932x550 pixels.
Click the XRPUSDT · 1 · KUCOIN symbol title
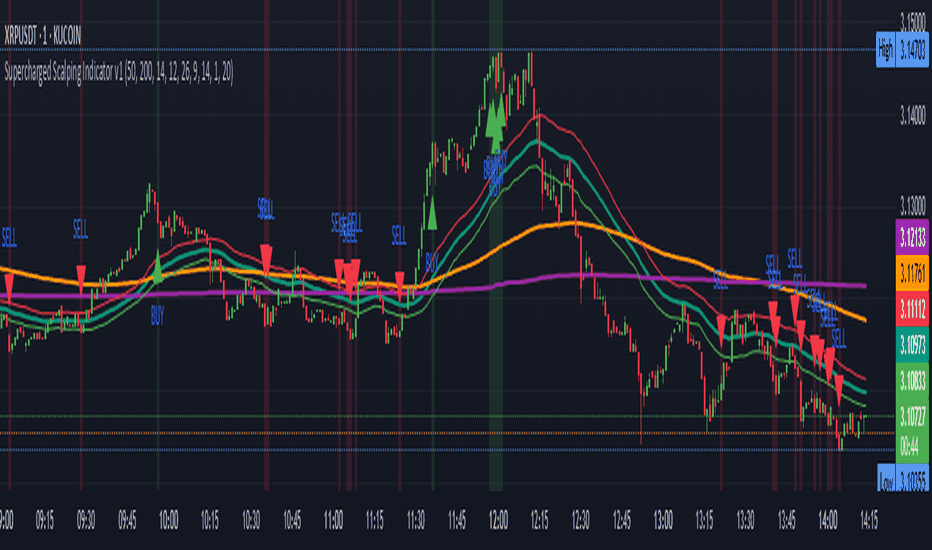coord(42,36)
